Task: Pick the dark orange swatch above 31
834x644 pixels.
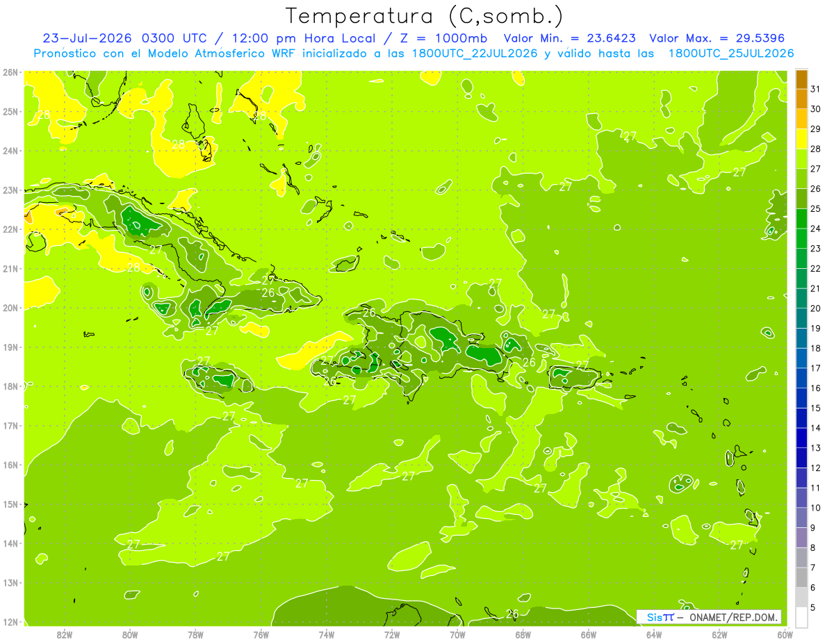Action: click(x=801, y=79)
